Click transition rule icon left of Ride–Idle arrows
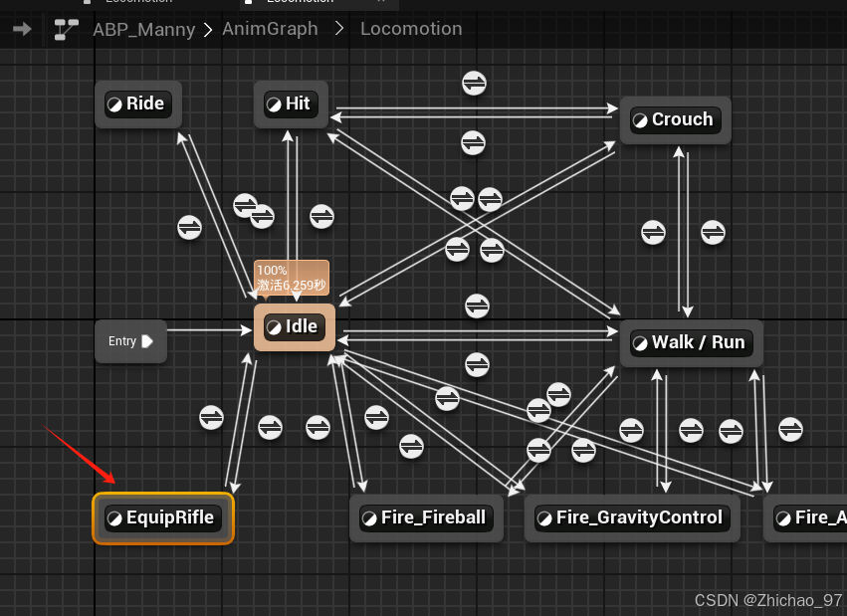This screenshot has width=847, height=616. 189,227
